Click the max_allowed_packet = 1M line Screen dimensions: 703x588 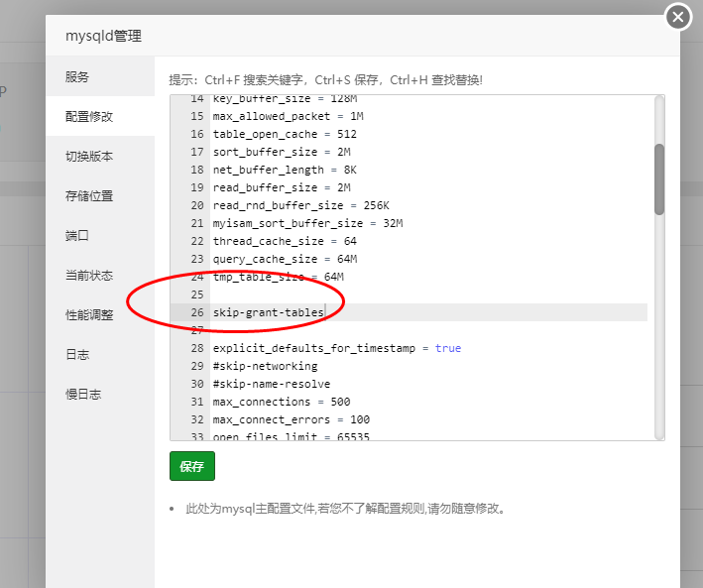coord(288,116)
